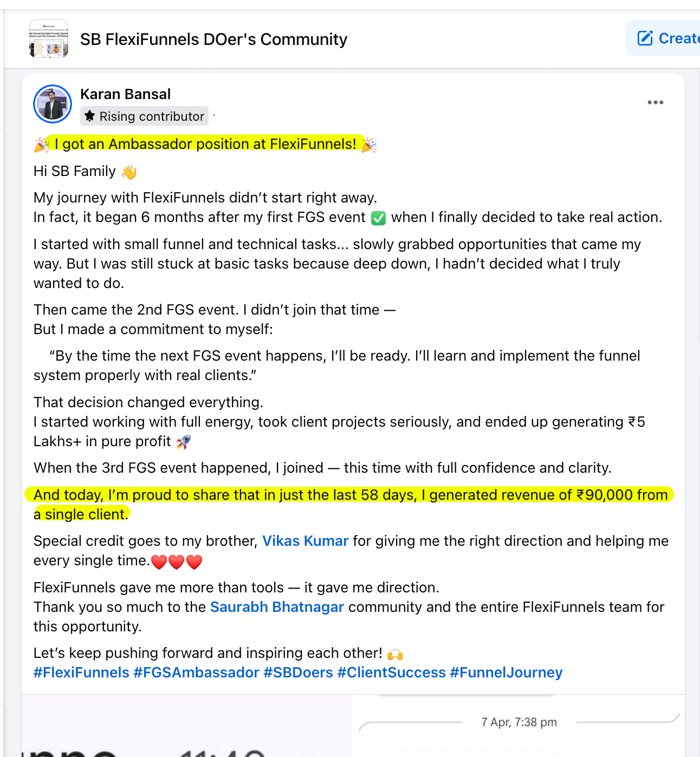
Task: Click the Rising contributor star badge
Action: [x=90, y=116]
